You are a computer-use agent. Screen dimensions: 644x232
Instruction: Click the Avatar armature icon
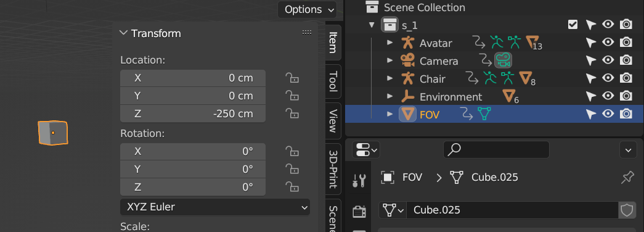(x=407, y=43)
